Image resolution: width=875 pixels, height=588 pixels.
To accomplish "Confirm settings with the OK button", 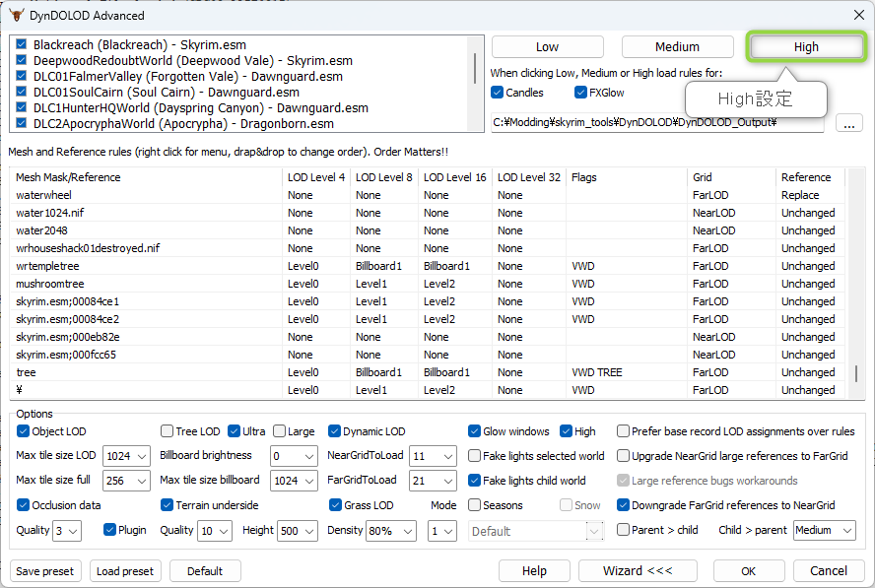I will pos(749,571).
